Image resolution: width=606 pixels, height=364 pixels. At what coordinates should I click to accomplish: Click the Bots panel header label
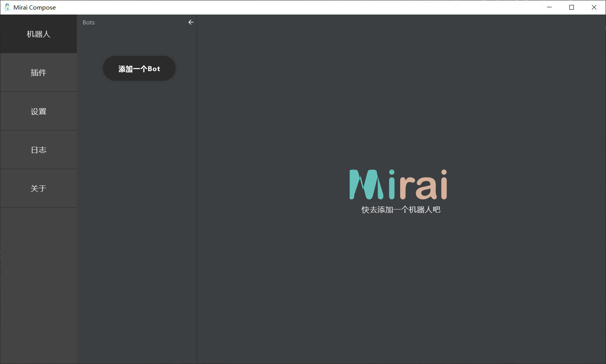click(89, 23)
